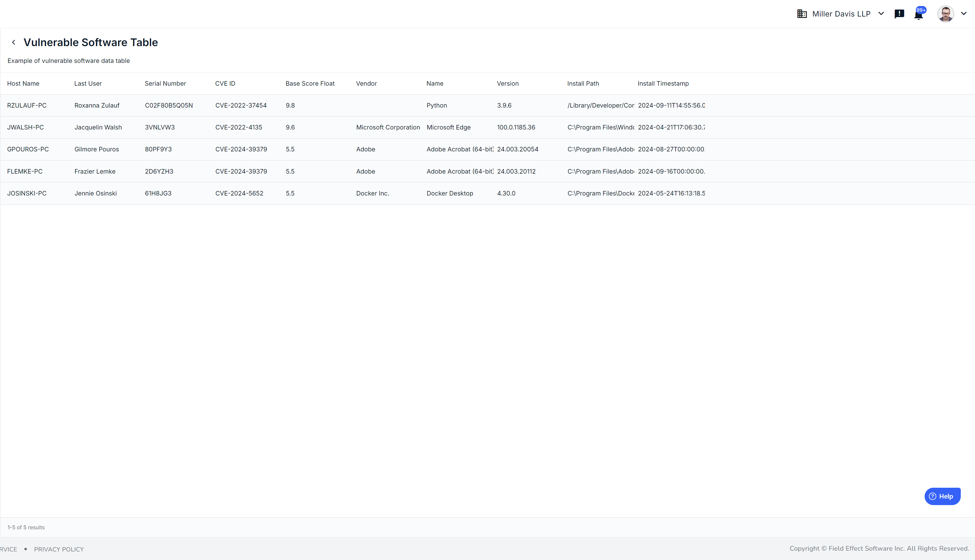Expand the user account menu chevron
The width and height of the screenshot is (975, 560).
964,13
